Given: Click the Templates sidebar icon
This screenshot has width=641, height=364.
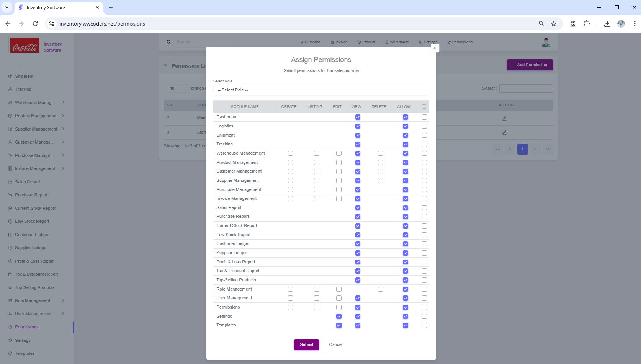Looking at the screenshot, I should point(10,353).
